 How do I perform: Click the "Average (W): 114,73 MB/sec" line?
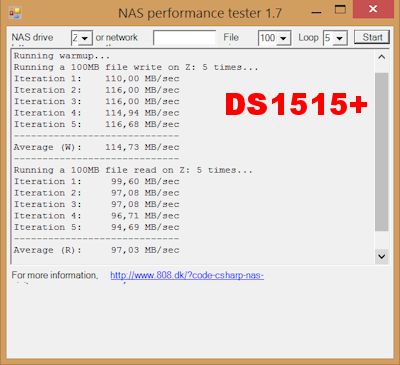[x=97, y=147]
